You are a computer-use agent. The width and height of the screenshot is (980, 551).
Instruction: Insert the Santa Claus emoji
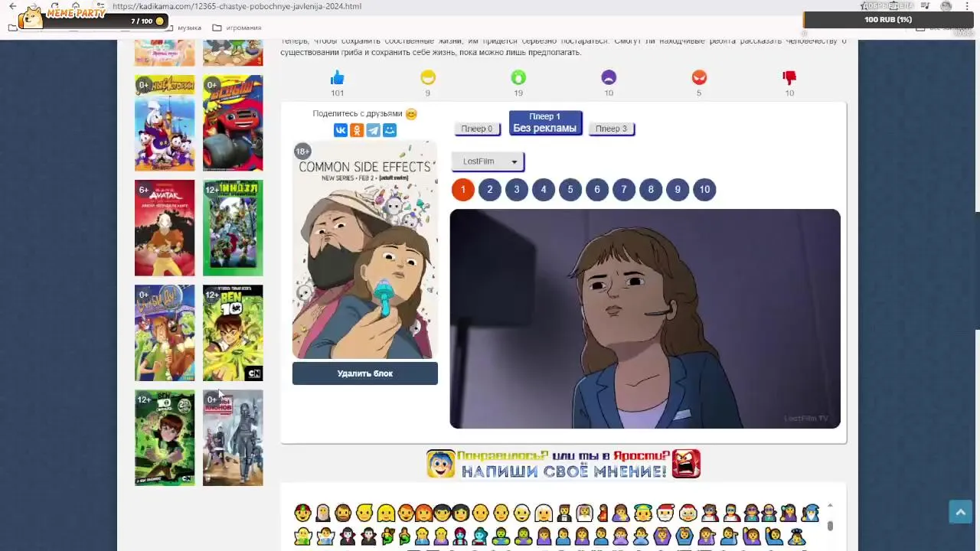pyautogui.click(x=665, y=513)
